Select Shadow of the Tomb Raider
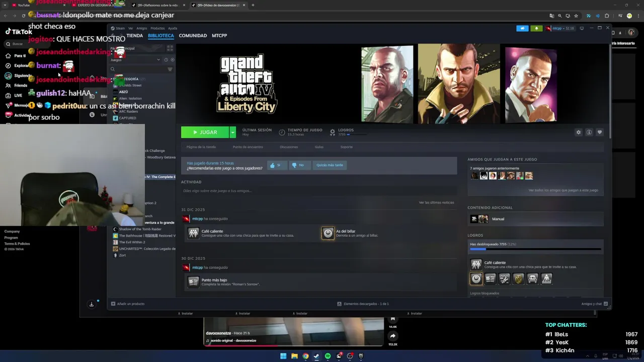This screenshot has height=362, width=644. click(x=140, y=229)
